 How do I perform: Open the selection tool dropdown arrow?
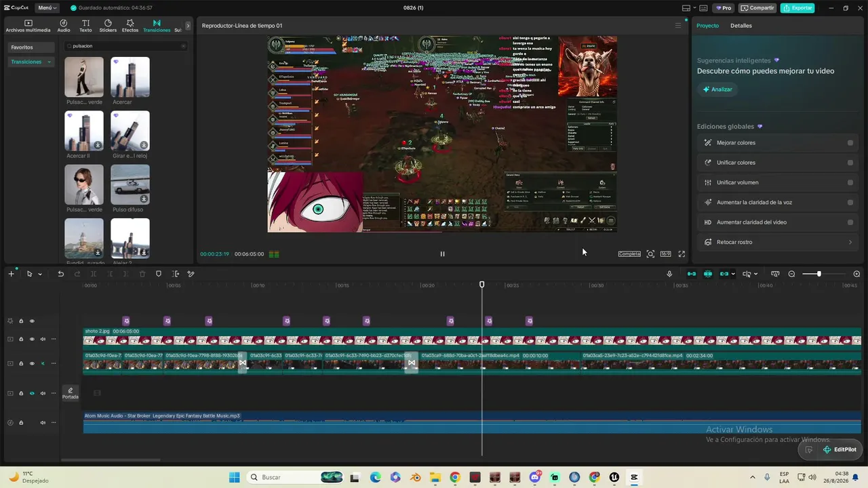[40, 274]
